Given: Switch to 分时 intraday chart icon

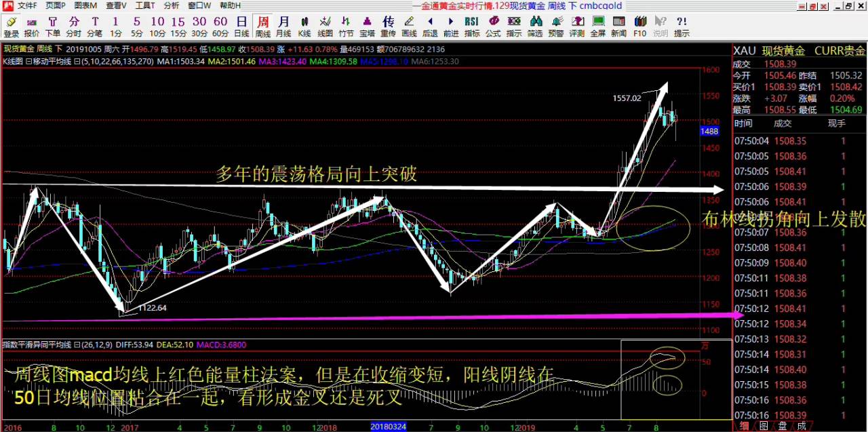Looking at the screenshot, I should click(x=74, y=26).
